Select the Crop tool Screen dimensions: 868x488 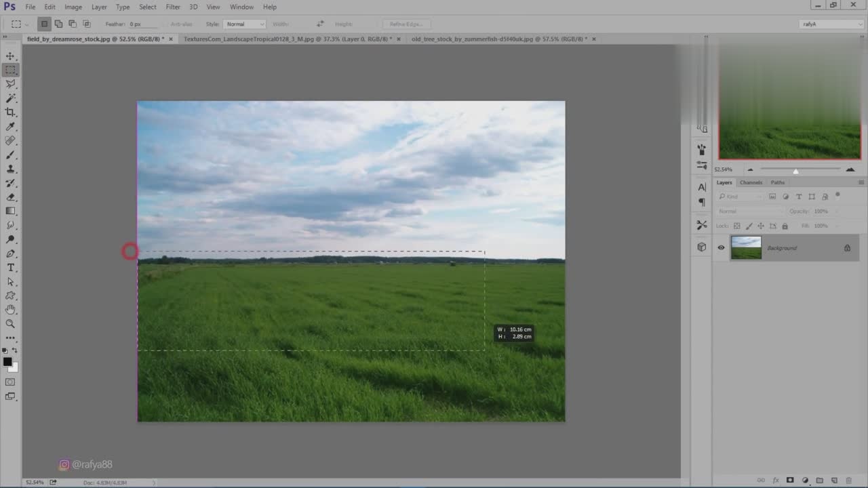(11, 113)
